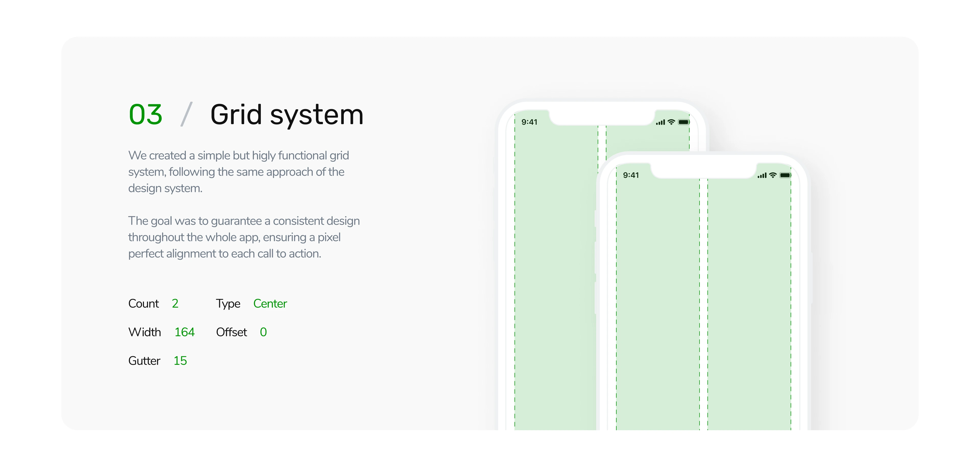Click the Wi-Fi icon on the rear phone
This screenshot has width=980, height=467.
coord(671,122)
